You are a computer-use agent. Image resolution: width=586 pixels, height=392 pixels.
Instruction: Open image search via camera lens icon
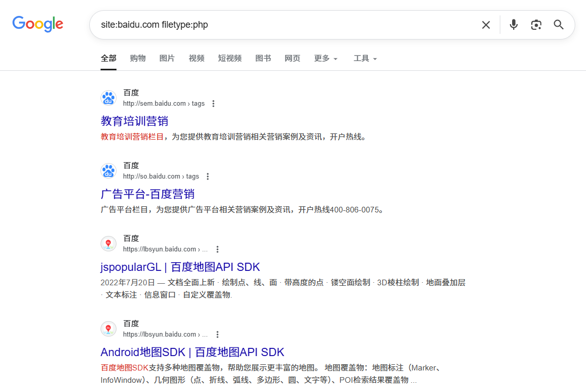tap(536, 25)
